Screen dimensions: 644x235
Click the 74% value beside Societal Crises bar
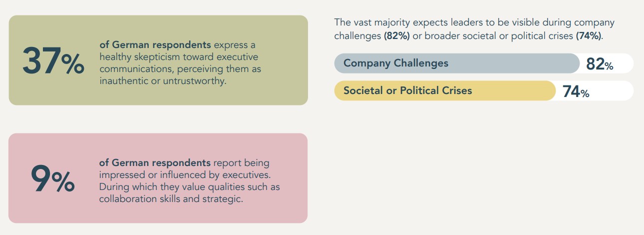click(576, 91)
